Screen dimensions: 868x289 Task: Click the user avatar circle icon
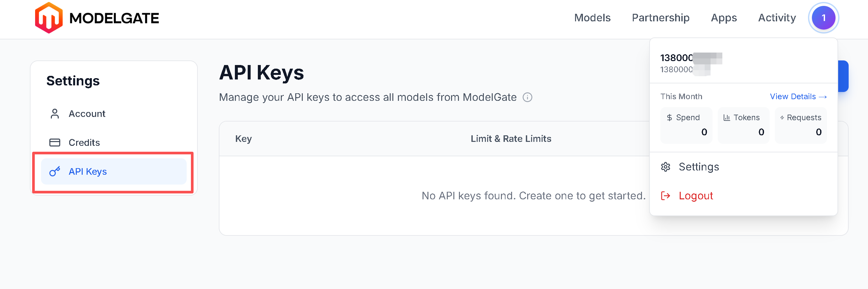(x=823, y=18)
